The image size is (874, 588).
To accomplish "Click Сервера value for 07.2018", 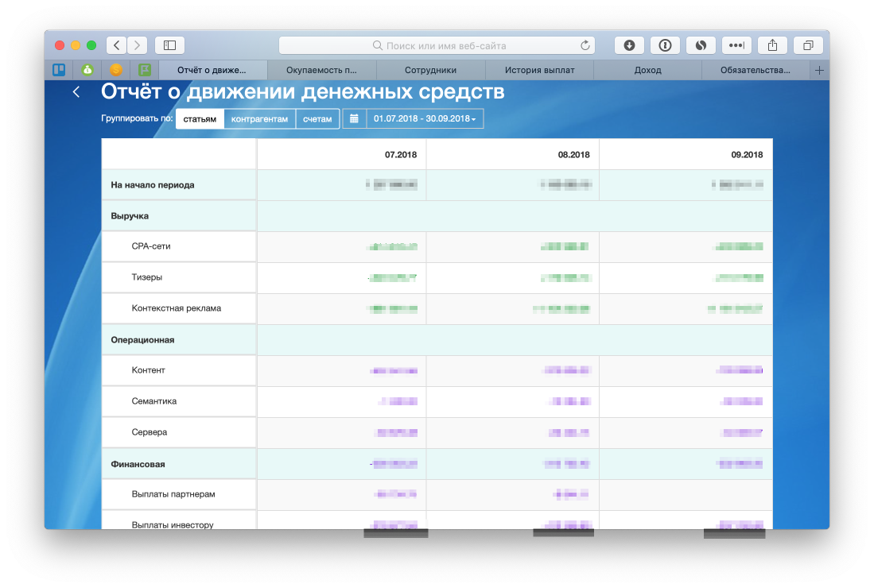I will coord(397,432).
